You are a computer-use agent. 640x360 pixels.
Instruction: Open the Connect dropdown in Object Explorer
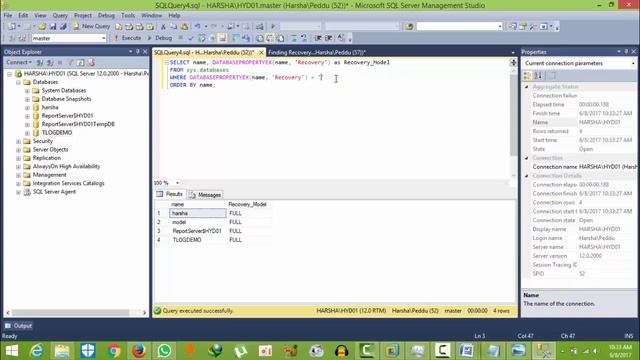19,62
